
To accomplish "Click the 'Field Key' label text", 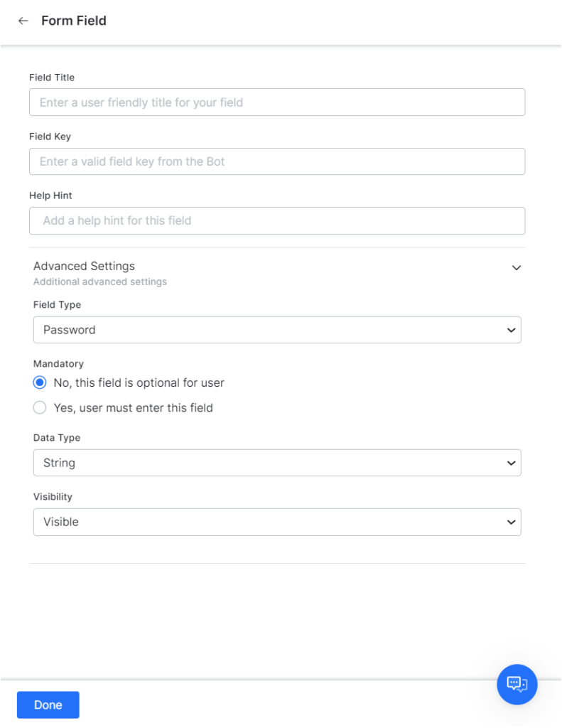I will click(50, 136).
